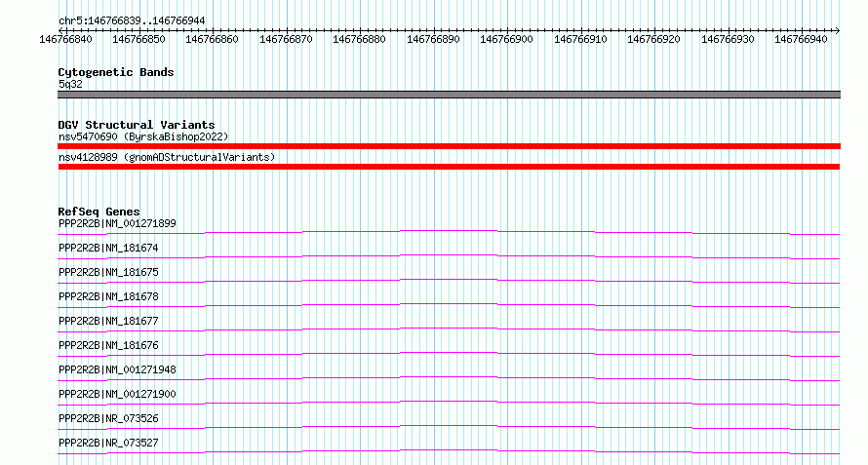Open variant nsv4128989 (gnomADStructuralVariants) label
The width and height of the screenshot is (868, 465).
167,157
